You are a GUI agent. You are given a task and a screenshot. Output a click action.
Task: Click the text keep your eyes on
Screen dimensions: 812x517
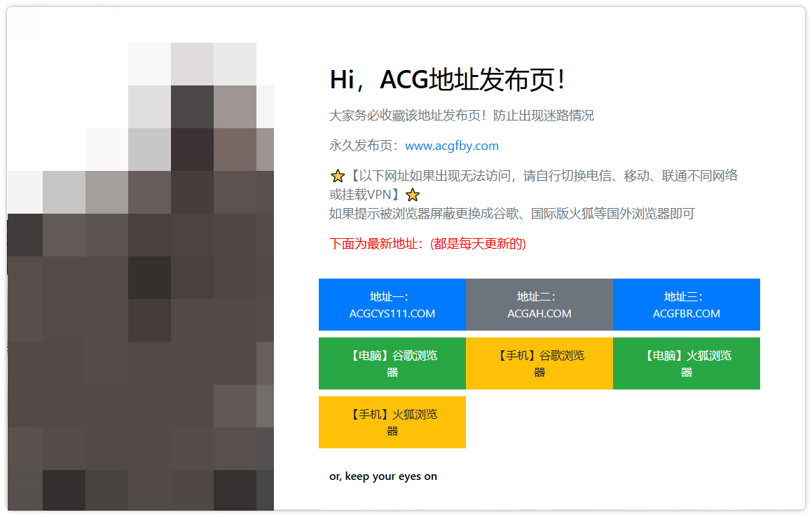(383, 476)
